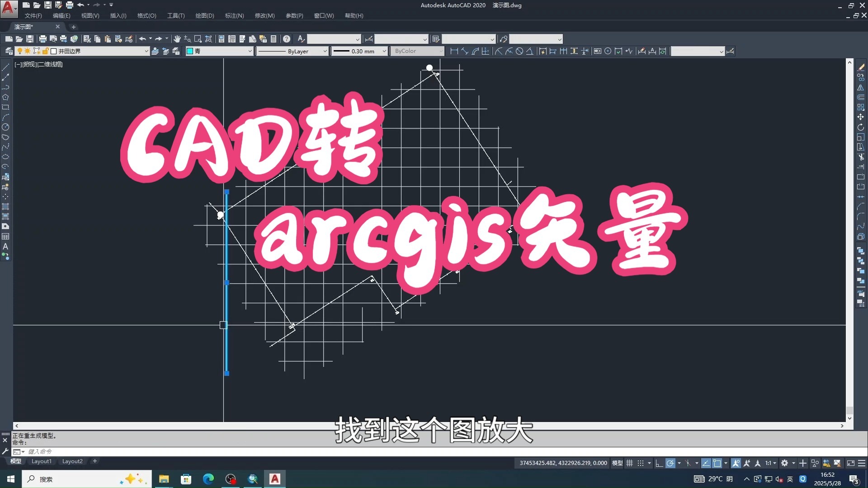The height and width of the screenshot is (488, 868).
Task: Toggle the layer lock padlock icon
Action: point(45,51)
